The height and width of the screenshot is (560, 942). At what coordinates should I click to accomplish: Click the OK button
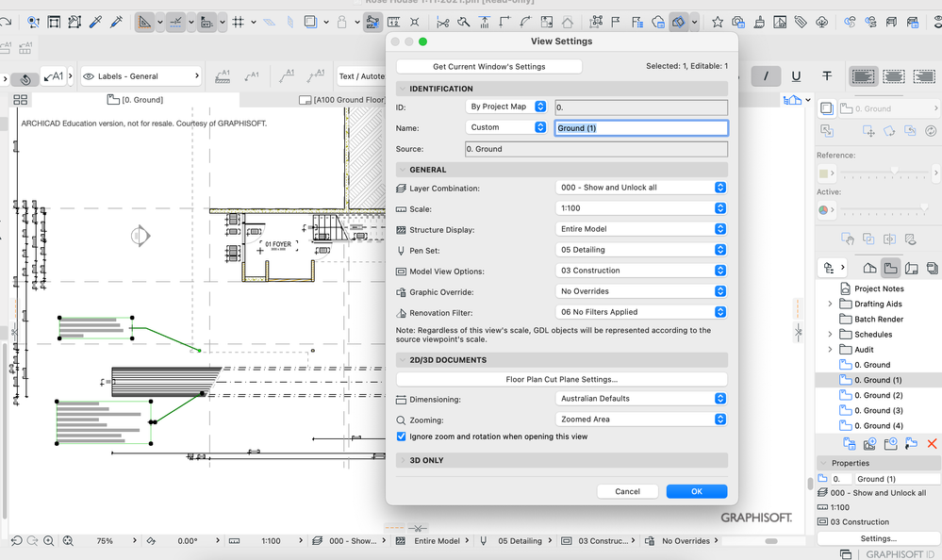pyautogui.click(x=696, y=491)
